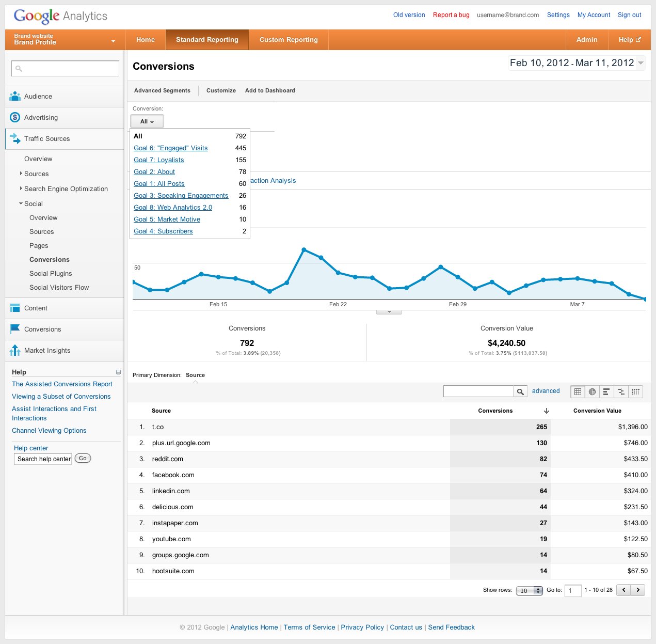Image resolution: width=656 pixels, height=644 pixels.
Task: Go to next page of results
Action: (638, 590)
